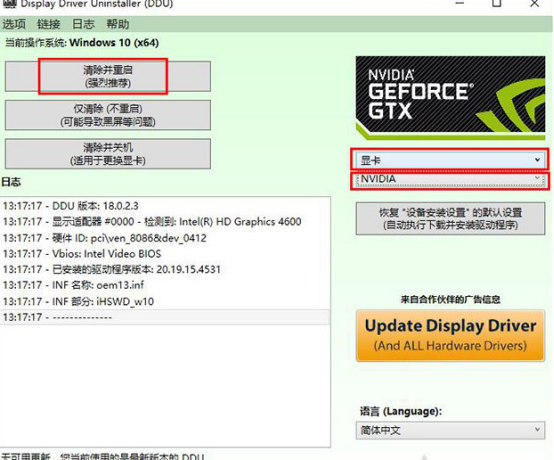Screen dimensions: 554x460
Task: Open the 选项 menu
Action: click(x=14, y=24)
